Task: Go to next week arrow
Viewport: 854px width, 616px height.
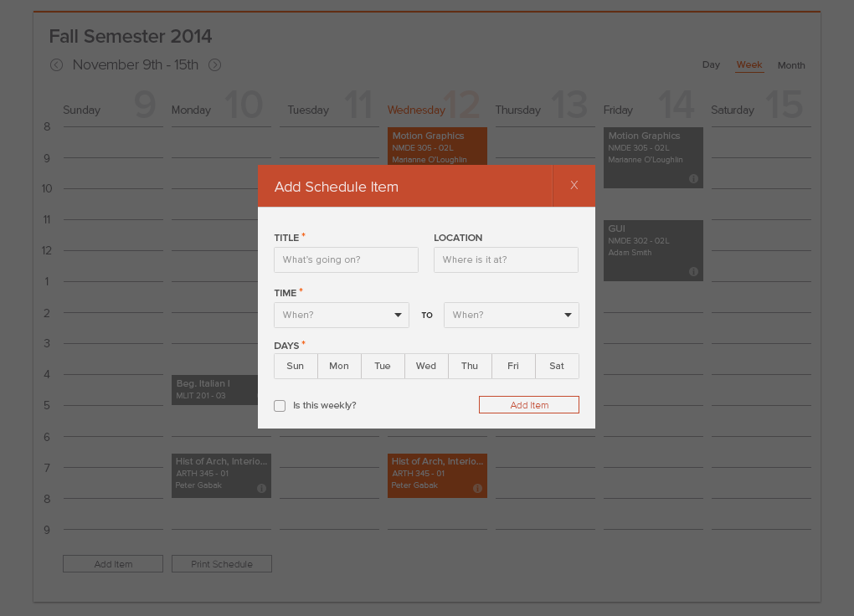Action: 215,64
